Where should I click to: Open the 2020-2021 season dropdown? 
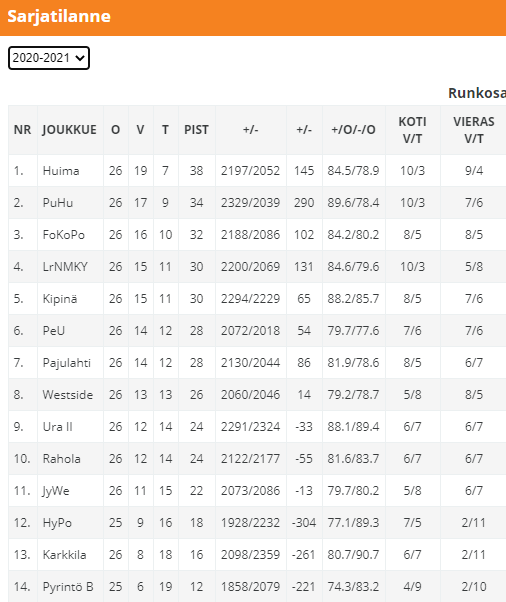click(x=49, y=58)
